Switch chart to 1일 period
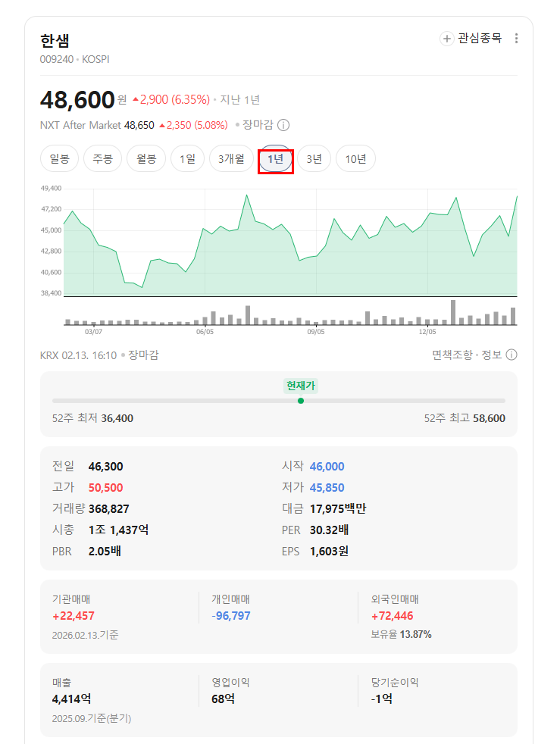The image size is (560, 744). 187,159
